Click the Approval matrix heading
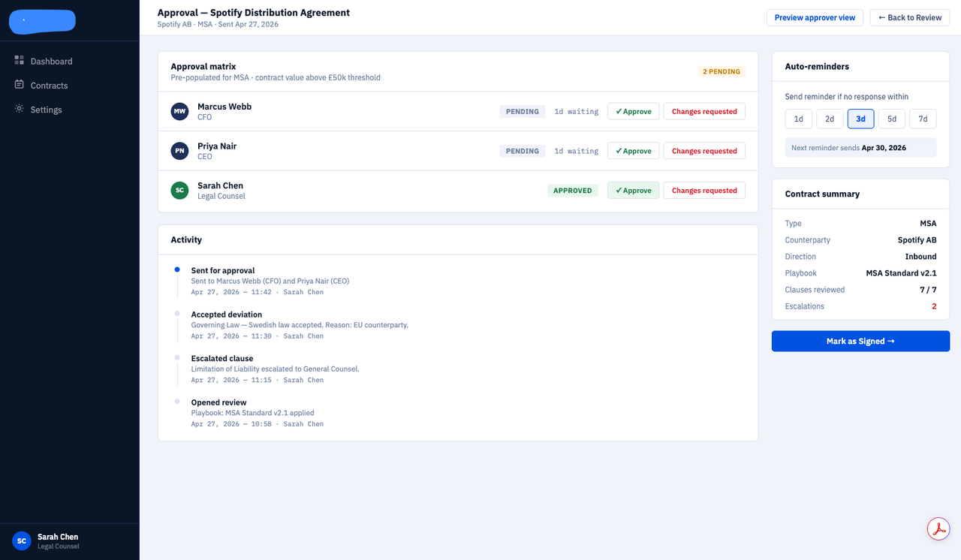This screenshot has width=961, height=560. 203,67
